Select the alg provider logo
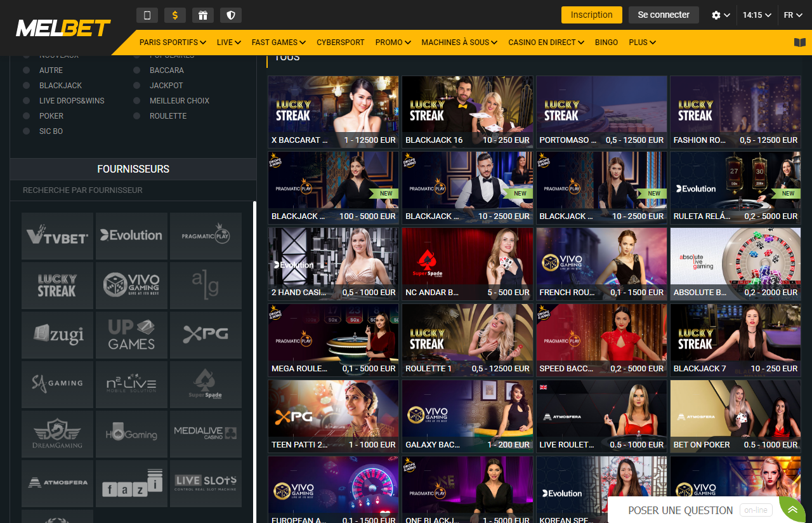 [x=206, y=286]
